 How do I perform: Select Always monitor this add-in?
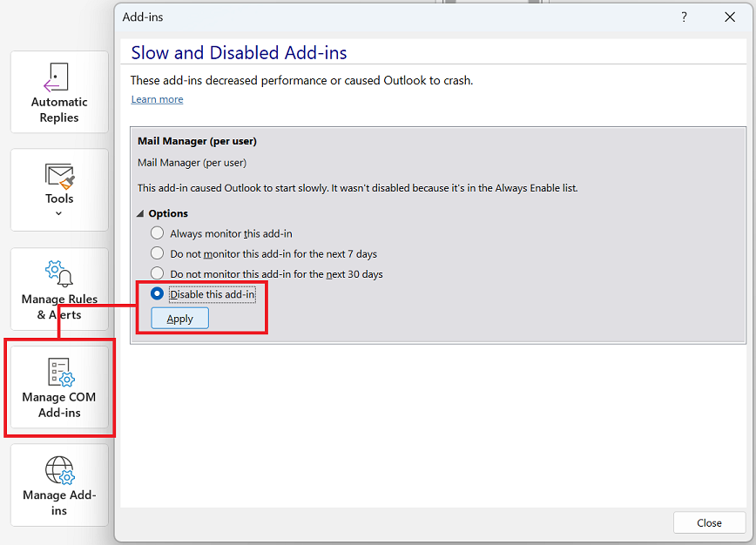(157, 233)
